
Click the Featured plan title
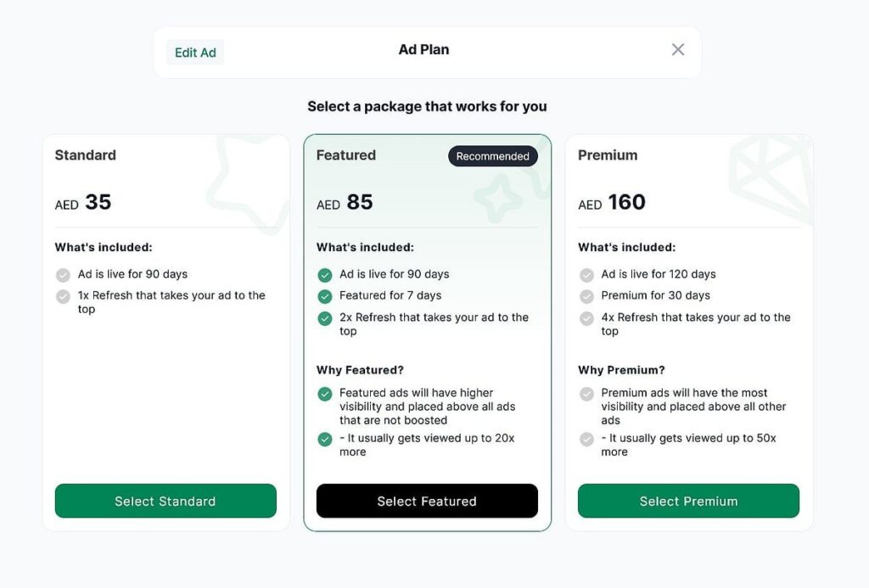[346, 155]
